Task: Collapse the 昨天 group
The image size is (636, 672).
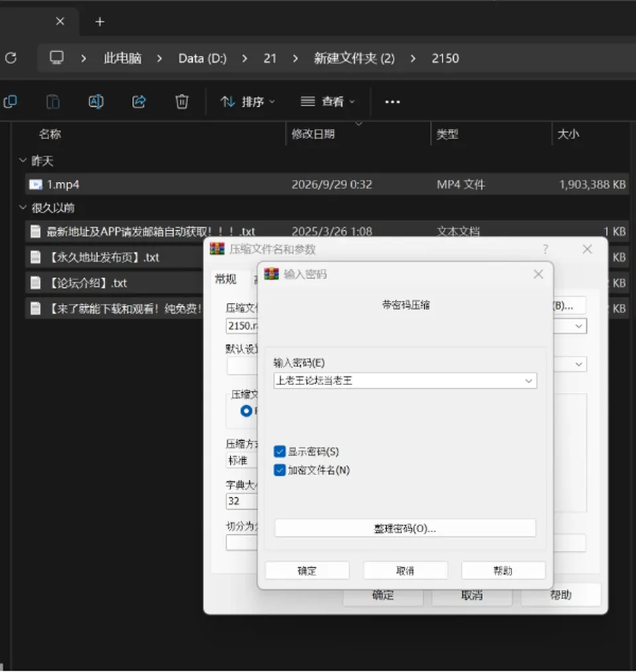Action: click(x=23, y=160)
